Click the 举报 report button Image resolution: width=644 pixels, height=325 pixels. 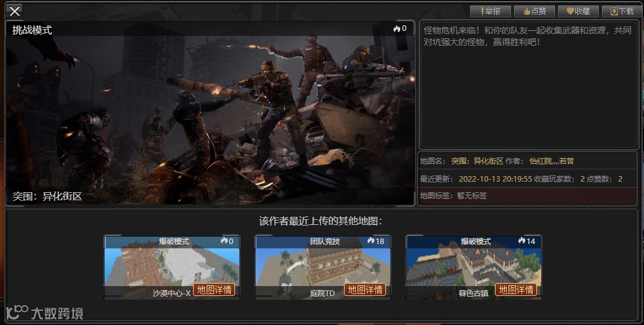(491, 12)
